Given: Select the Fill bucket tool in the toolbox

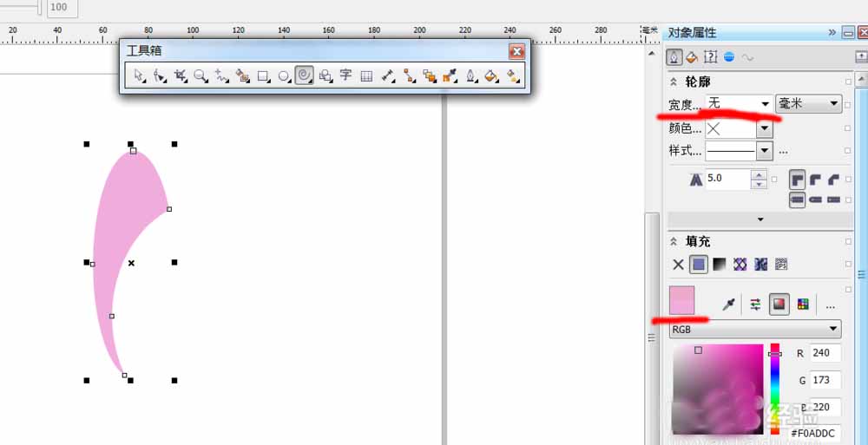Looking at the screenshot, I should point(491,75).
